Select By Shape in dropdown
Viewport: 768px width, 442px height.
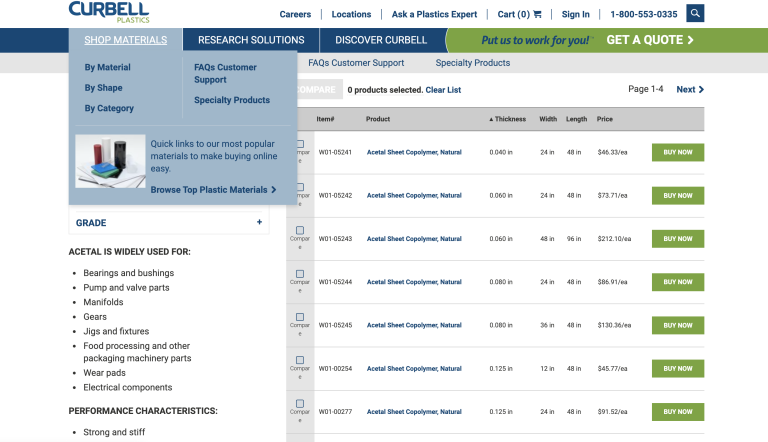103,88
